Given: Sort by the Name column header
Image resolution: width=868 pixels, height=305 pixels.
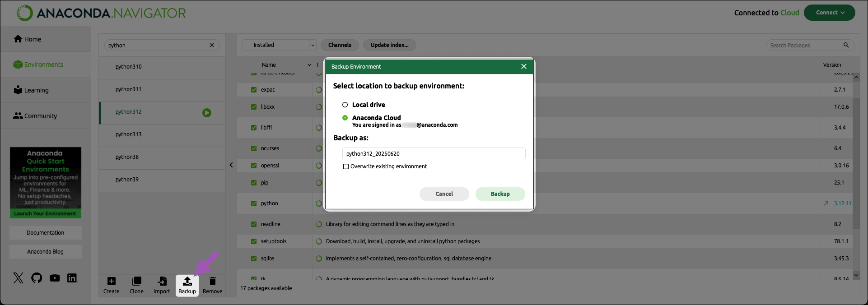Looking at the screenshot, I should [x=269, y=65].
